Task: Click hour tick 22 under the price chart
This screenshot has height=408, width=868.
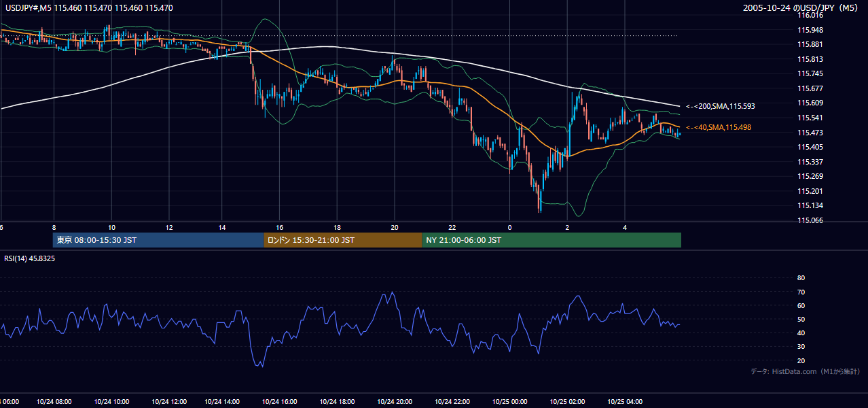Action: point(452,227)
